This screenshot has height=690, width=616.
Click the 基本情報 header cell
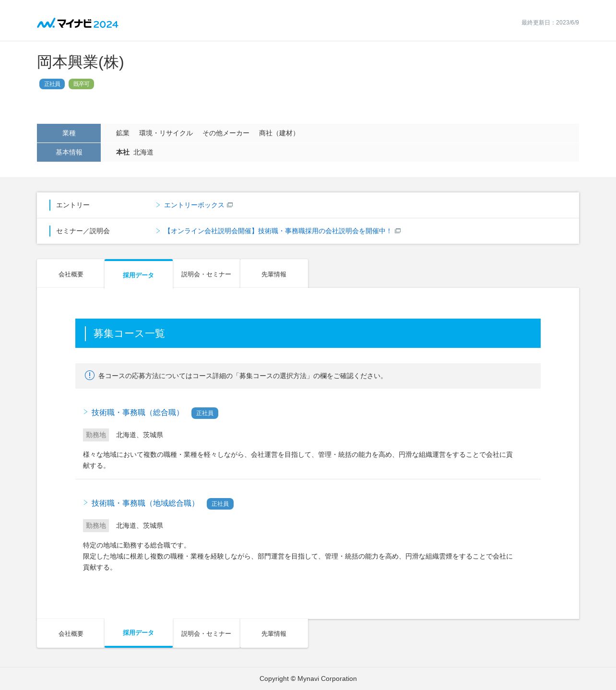pos(69,152)
